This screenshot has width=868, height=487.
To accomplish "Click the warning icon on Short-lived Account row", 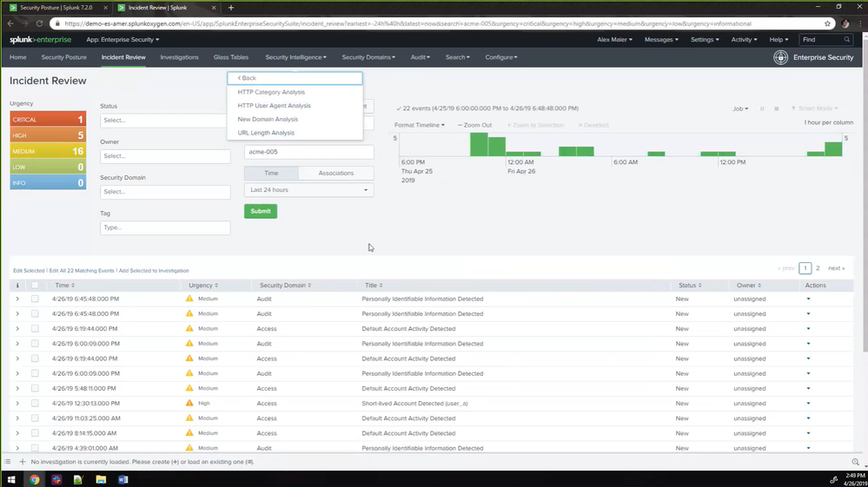I will [x=189, y=403].
